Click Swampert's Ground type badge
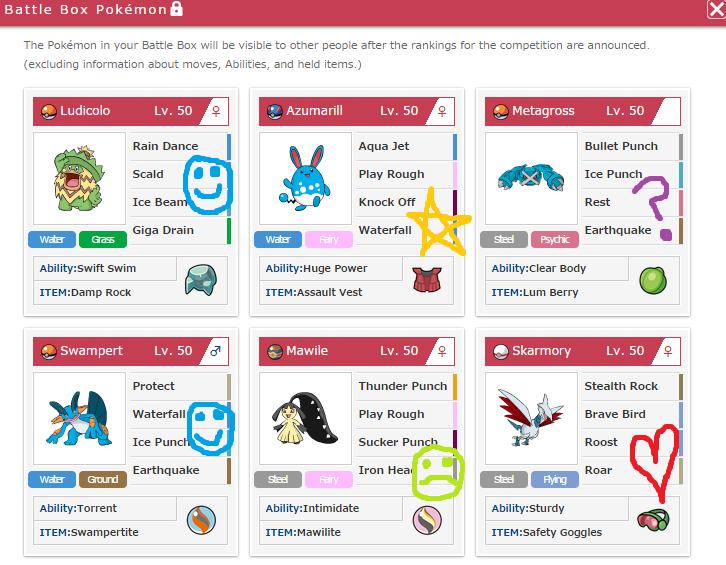The height and width of the screenshot is (565, 726). point(103,479)
